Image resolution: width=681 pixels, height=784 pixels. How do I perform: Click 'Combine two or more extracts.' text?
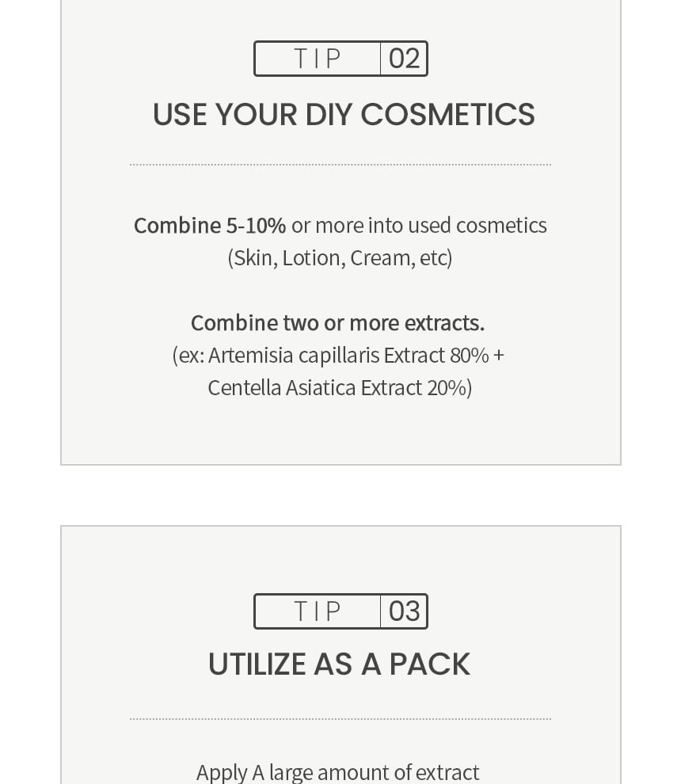click(337, 323)
